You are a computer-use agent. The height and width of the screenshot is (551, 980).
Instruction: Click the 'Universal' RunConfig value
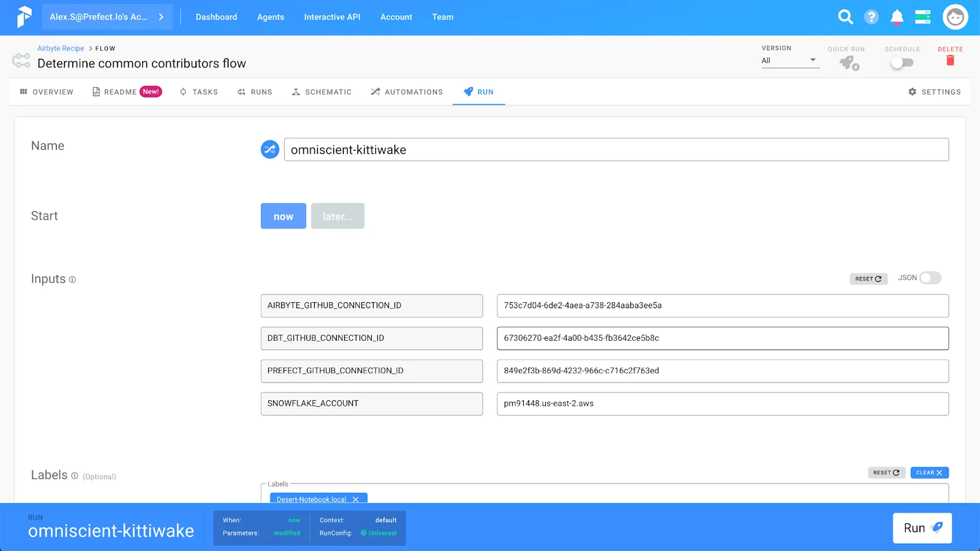tap(379, 533)
